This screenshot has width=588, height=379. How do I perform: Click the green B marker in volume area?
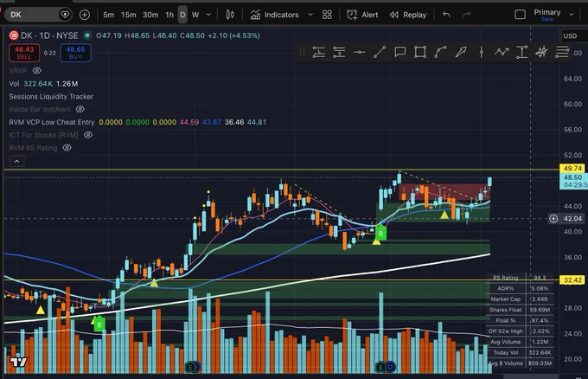tap(99, 324)
